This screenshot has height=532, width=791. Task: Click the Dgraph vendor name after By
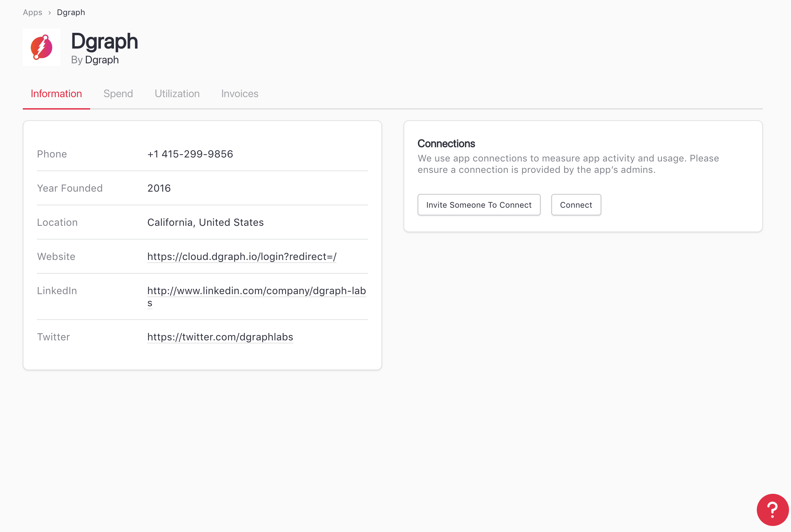pyautogui.click(x=102, y=60)
